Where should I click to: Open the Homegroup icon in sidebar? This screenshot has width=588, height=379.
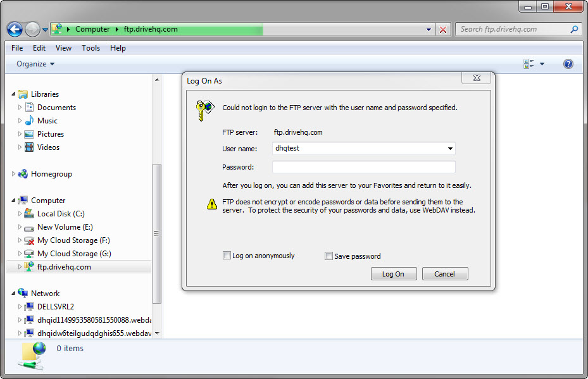[x=23, y=174]
